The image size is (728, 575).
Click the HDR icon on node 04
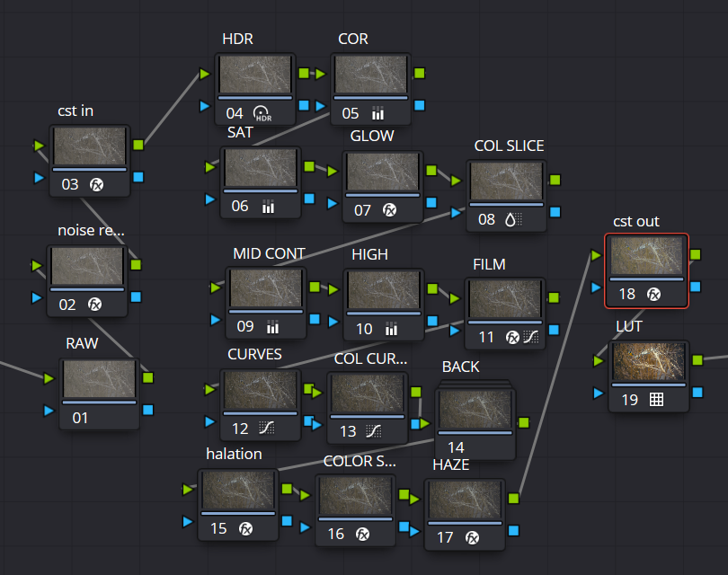(262, 113)
